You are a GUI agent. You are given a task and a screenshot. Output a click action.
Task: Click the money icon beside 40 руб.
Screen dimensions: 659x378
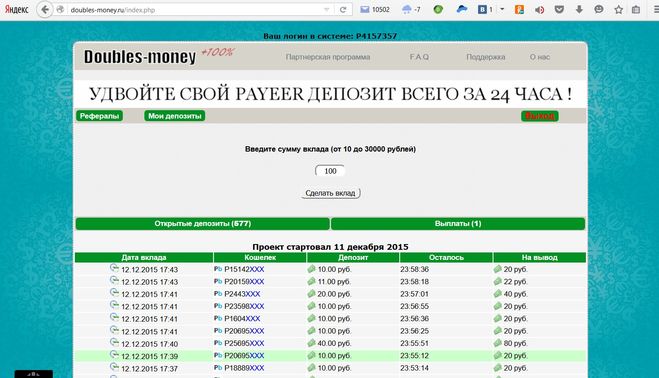coord(498,293)
